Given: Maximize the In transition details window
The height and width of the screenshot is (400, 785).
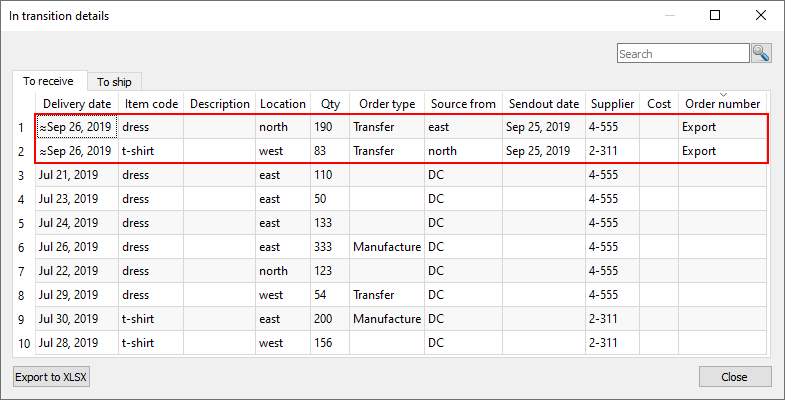Looking at the screenshot, I should [715, 16].
